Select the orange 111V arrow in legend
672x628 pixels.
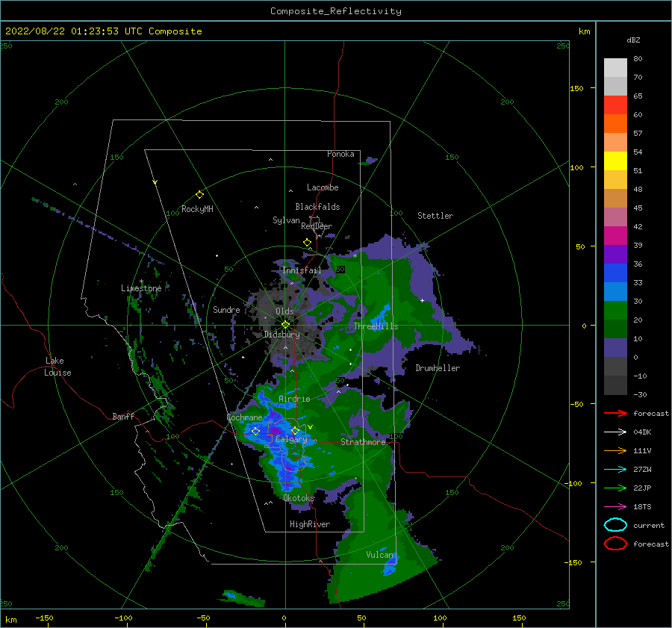(x=615, y=450)
